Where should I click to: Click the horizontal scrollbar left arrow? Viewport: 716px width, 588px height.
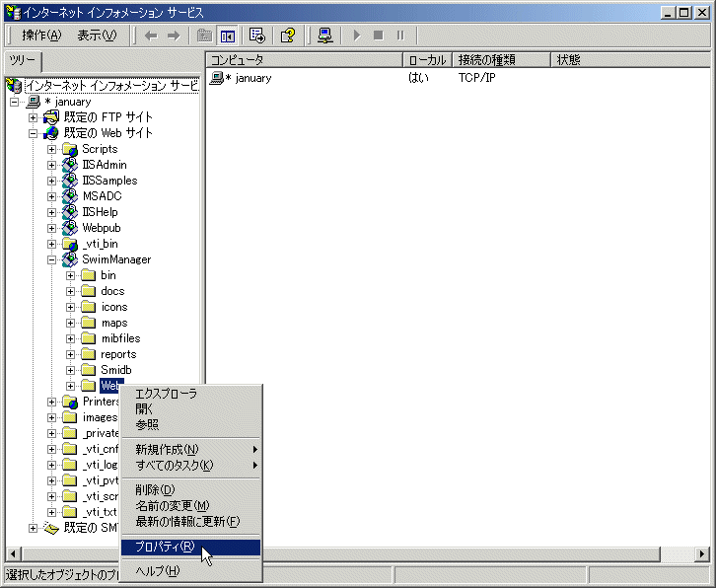point(13,554)
